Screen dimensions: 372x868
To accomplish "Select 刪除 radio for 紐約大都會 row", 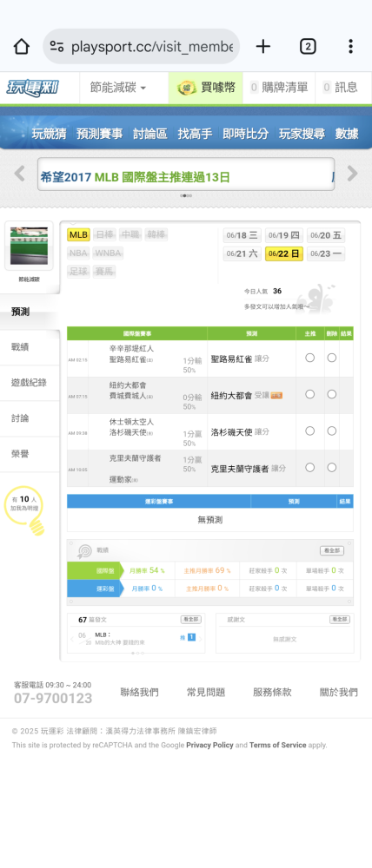I will click(x=331, y=394).
